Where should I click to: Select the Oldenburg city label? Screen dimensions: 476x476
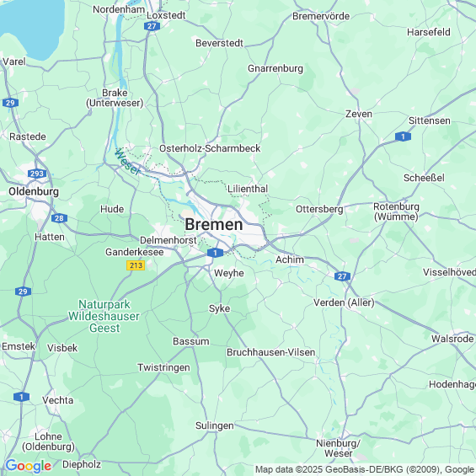tap(34, 191)
